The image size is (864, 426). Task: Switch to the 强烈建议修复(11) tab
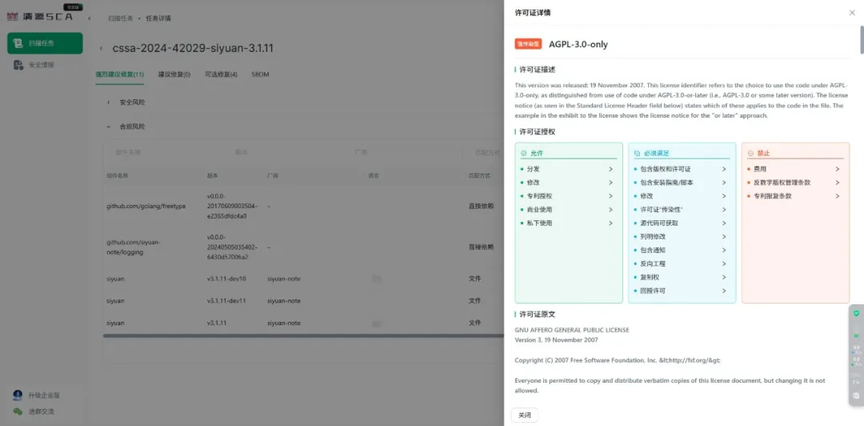[x=120, y=74]
